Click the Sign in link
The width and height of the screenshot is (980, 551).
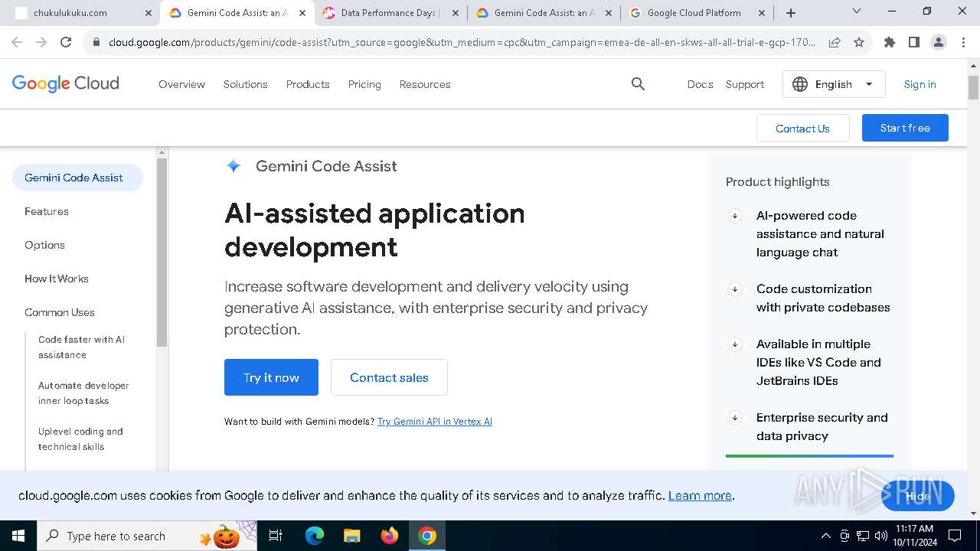(920, 84)
